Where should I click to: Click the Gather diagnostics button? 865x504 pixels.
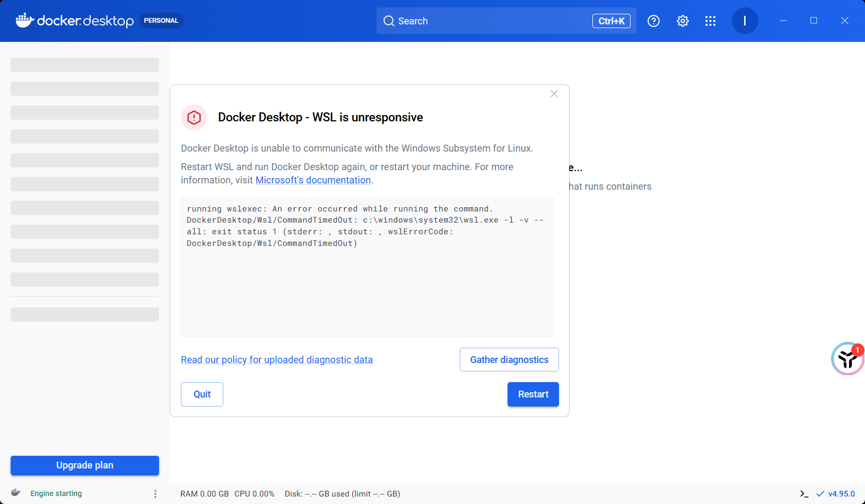tap(509, 360)
